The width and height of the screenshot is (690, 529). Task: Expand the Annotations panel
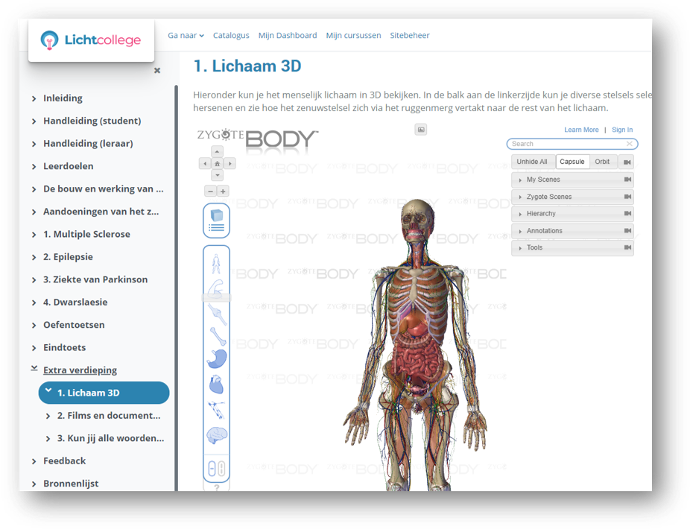point(572,231)
